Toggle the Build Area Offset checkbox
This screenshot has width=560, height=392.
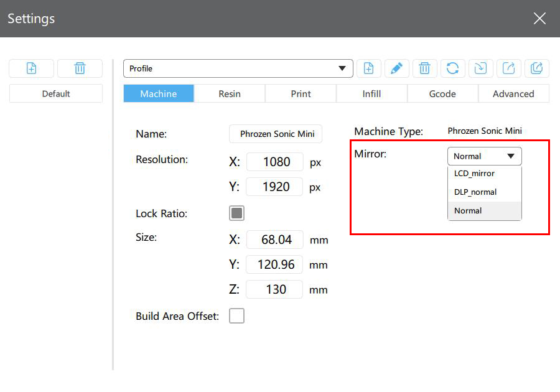236,315
